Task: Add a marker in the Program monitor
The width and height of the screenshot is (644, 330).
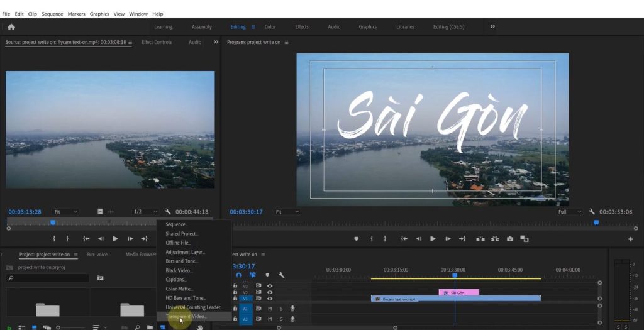Action: pyautogui.click(x=357, y=239)
